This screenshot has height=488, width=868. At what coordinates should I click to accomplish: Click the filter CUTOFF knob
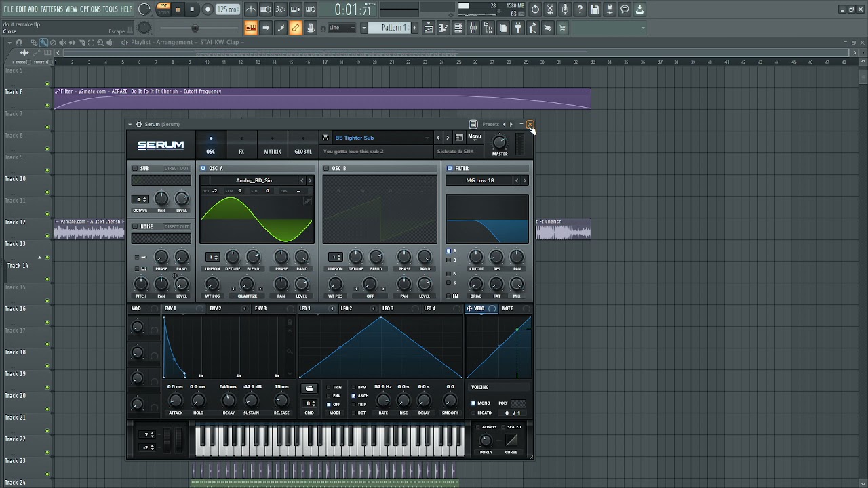click(476, 257)
